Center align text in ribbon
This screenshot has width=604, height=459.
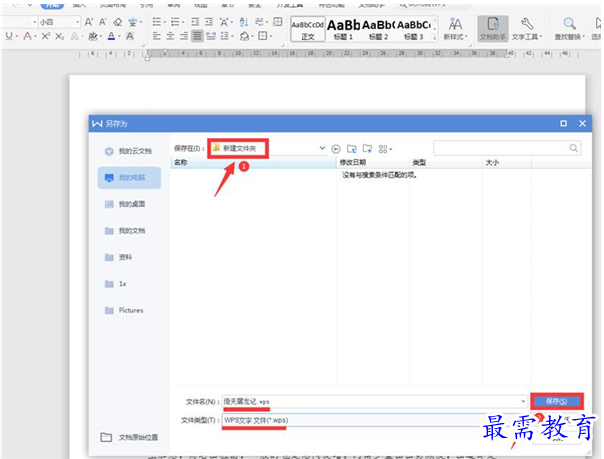coord(170,36)
